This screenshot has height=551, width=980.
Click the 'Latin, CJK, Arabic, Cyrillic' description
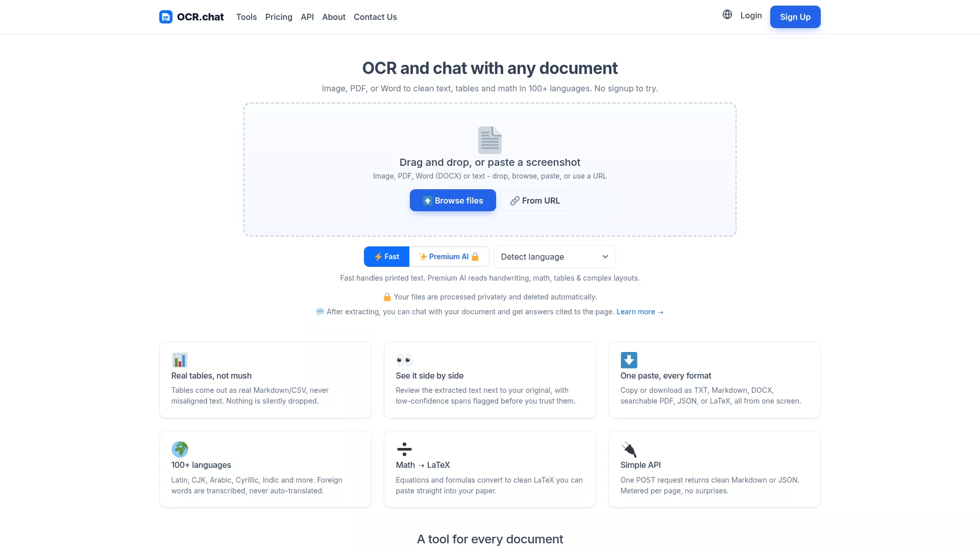point(257,485)
